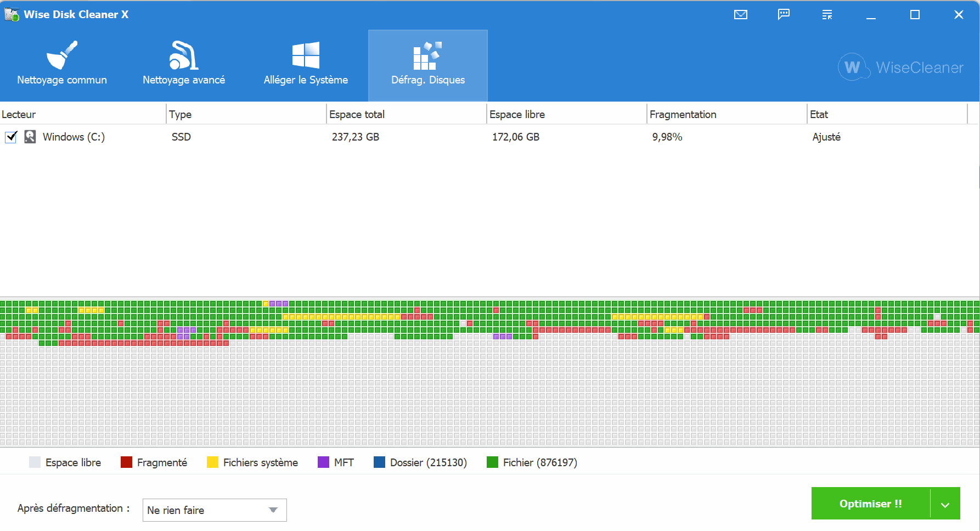Open the Après défragmentation dropdown
This screenshot has height=531, width=980.
coord(215,510)
